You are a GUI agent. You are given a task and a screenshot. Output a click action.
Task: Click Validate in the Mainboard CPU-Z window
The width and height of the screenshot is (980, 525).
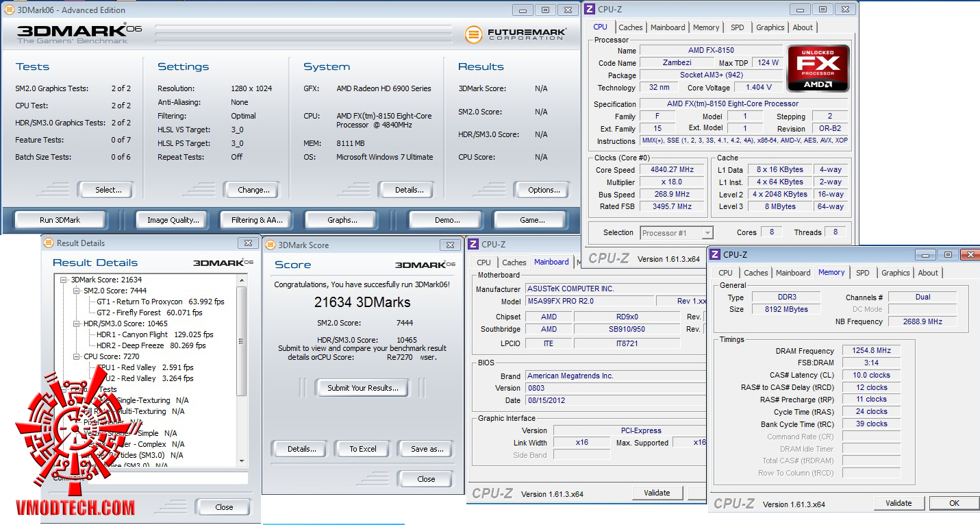[x=657, y=493]
